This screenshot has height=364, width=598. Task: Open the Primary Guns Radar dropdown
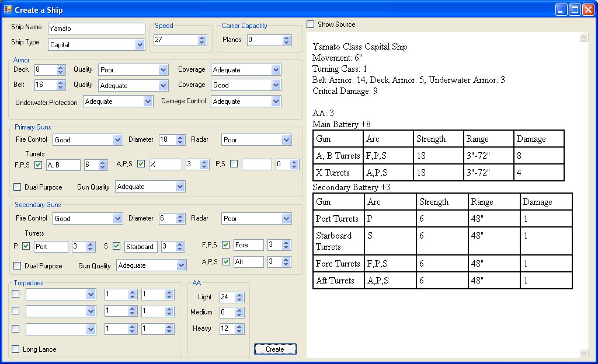pos(286,140)
